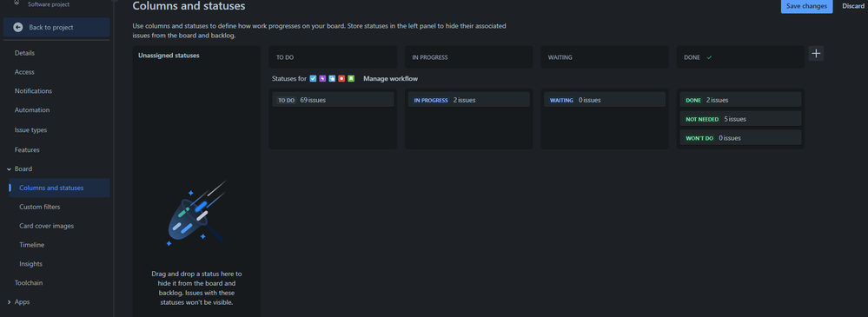The image size is (868, 317).
Task: Select the NOT NEEDED status card with 5 issues
Action: click(x=740, y=118)
